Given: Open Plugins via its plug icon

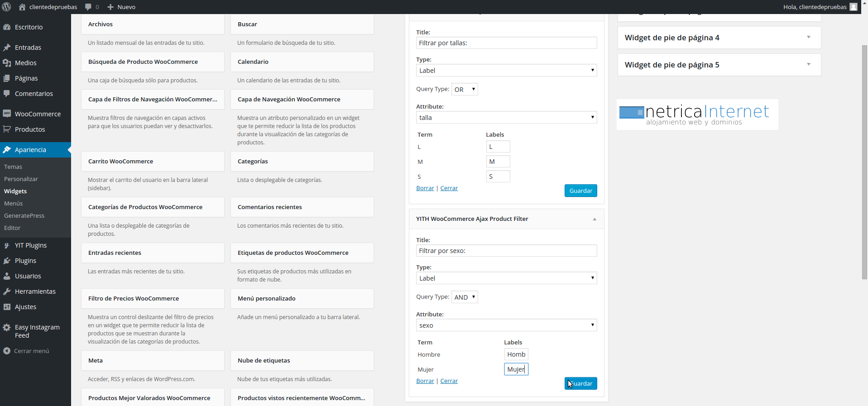Looking at the screenshot, I should coord(7,261).
